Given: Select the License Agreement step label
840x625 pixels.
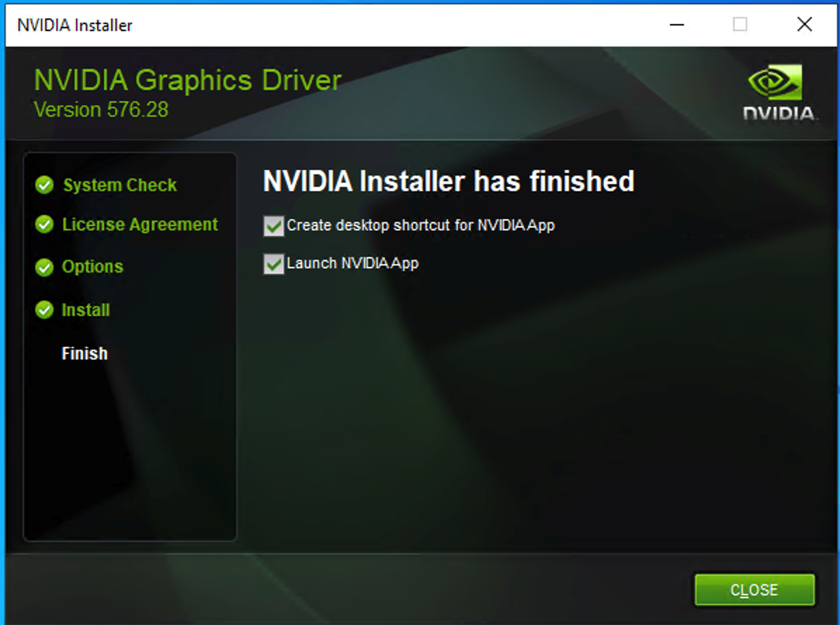Looking at the screenshot, I should click(x=140, y=225).
